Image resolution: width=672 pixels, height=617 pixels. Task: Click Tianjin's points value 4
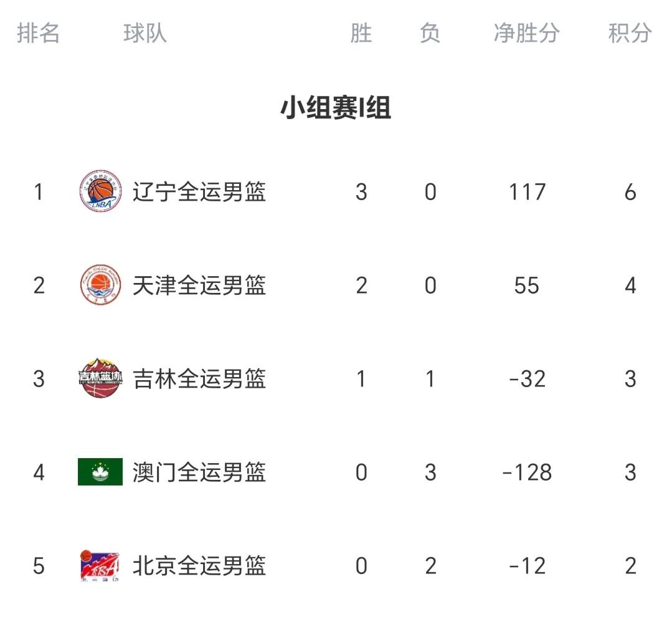click(x=630, y=285)
